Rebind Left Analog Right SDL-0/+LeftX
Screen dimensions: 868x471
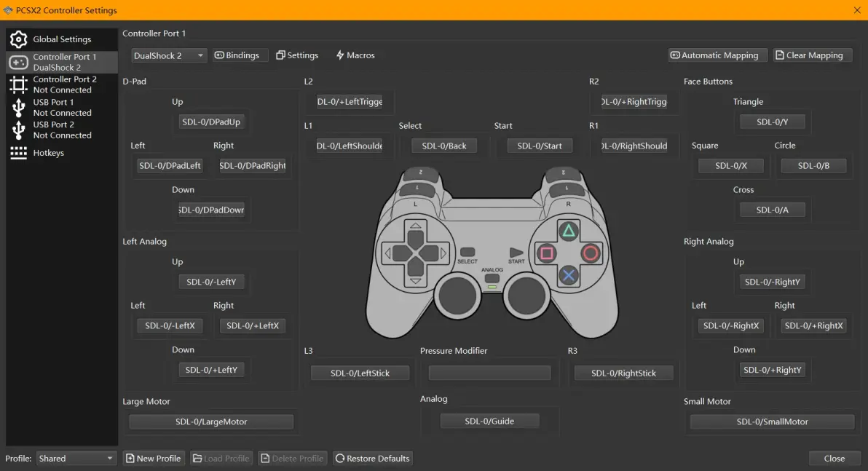pos(253,325)
